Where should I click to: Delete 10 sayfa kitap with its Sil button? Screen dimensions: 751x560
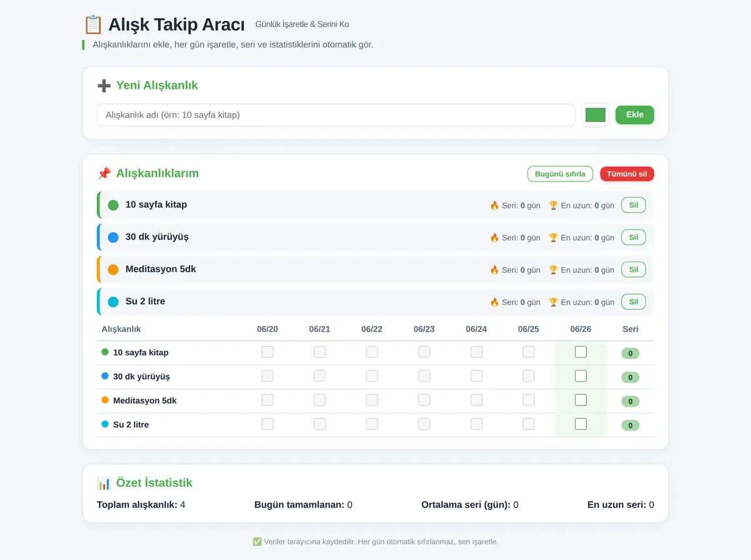click(633, 205)
